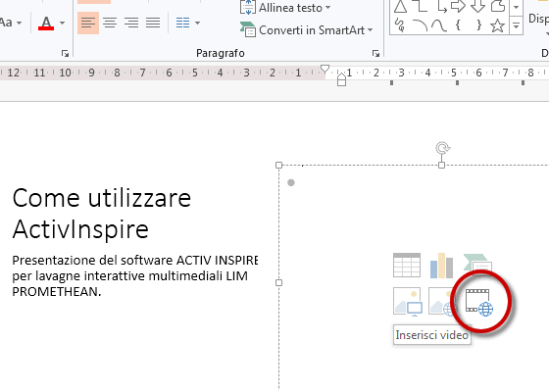Click the top-middle placeholder resize handle
Image resolution: width=549 pixels, height=392 pixels.
click(442, 165)
